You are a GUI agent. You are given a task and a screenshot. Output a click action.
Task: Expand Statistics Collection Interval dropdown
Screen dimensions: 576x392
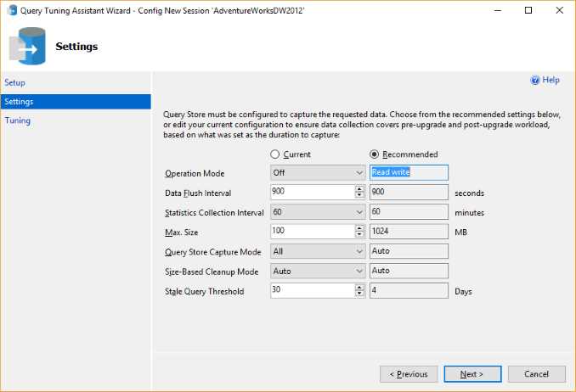coord(318,212)
